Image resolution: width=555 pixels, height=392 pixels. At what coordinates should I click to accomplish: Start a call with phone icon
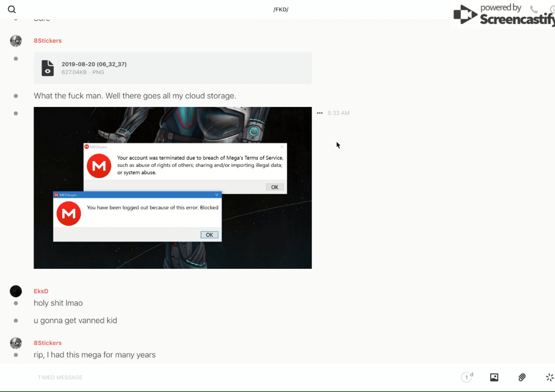tap(534, 10)
